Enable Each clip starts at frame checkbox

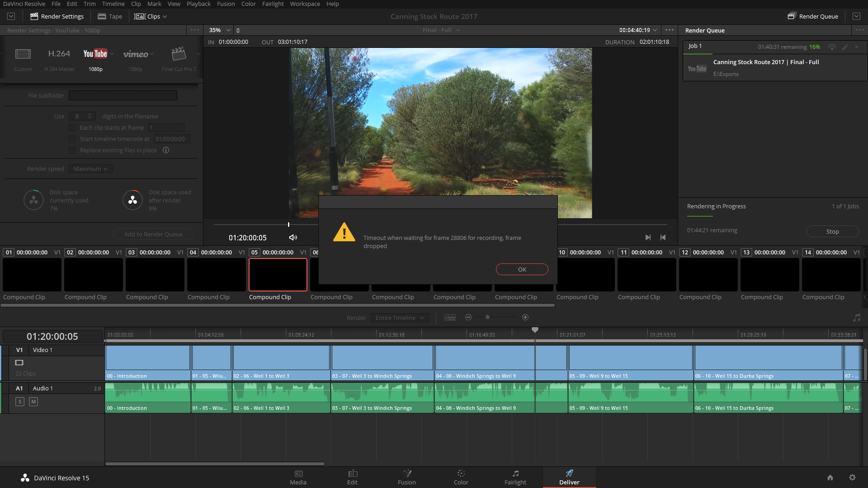click(x=72, y=128)
